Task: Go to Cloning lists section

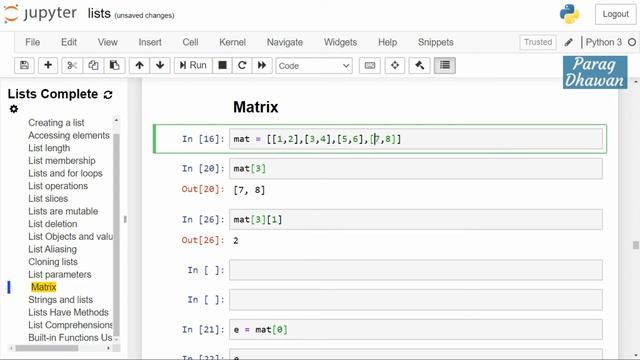Action: click(x=53, y=262)
